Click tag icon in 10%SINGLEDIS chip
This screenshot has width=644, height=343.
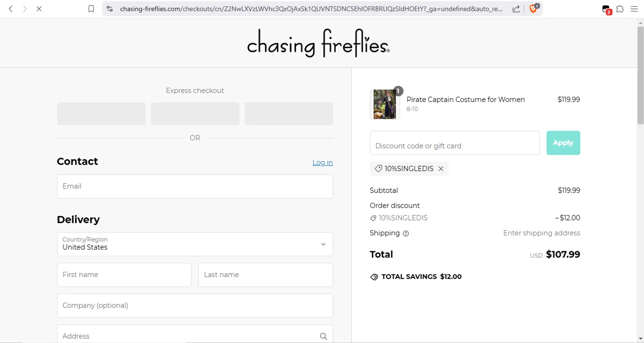coord(378,169)
